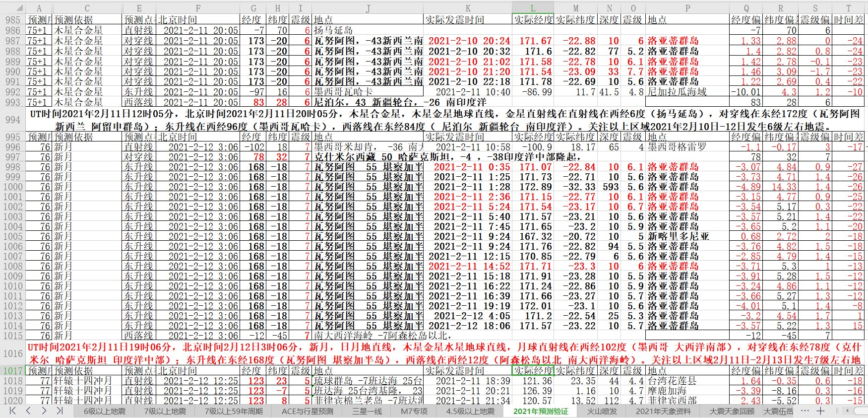The height and width of the screenshot is (418, 868).
Task: Click 实际发震时间 header cell in row 995
Action: [468, 137]
